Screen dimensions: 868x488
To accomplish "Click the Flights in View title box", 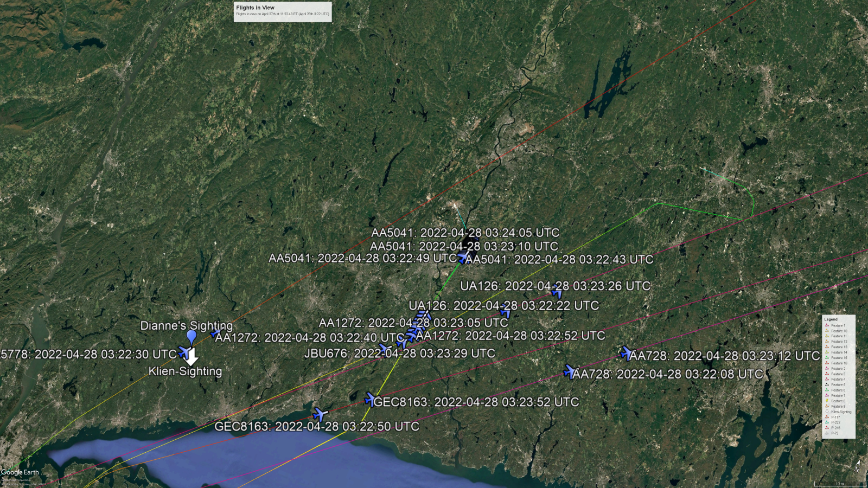I will coord(283,11).
